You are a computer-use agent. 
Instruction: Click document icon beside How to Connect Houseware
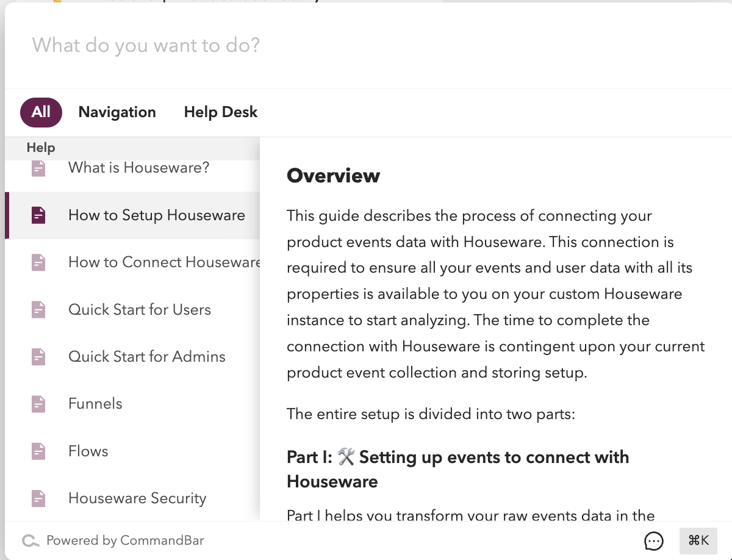pos(38,262)
